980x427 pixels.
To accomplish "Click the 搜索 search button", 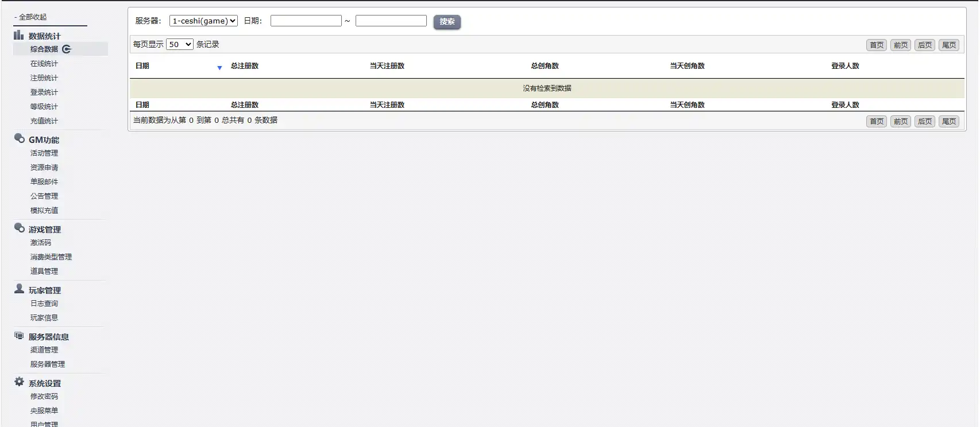I will 447,22.
